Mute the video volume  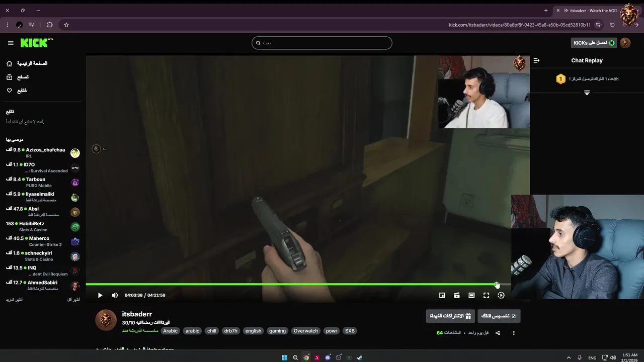tap(115, 295)
